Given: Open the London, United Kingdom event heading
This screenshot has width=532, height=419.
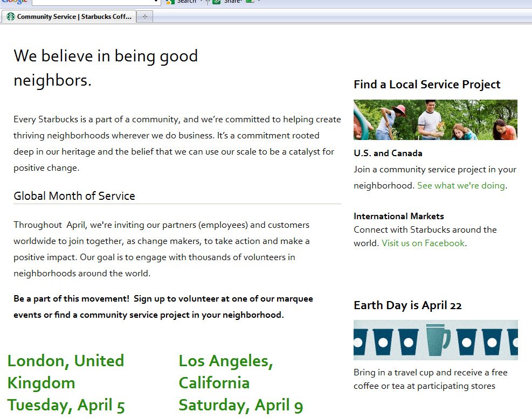Looking at the screenshot, I should click(x=66, y=383).
